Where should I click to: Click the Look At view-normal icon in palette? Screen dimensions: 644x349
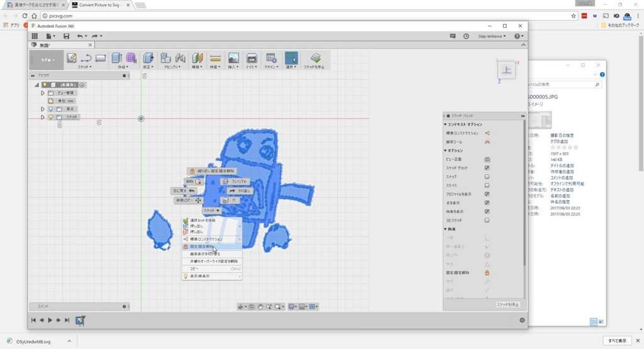[x=487, y=159]
